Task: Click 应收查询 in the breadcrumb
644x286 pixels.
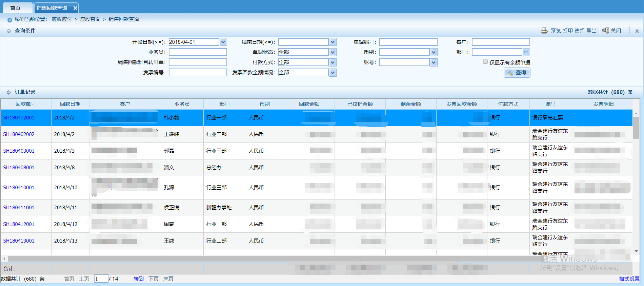Action: point(90,19)
